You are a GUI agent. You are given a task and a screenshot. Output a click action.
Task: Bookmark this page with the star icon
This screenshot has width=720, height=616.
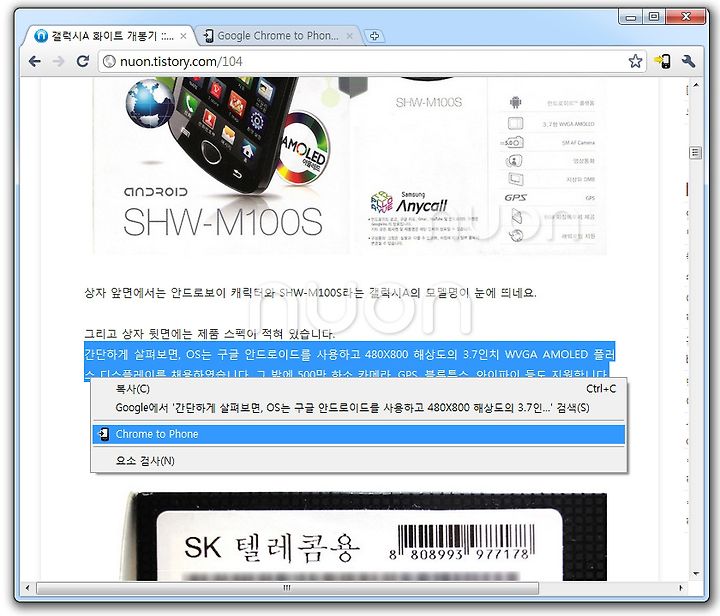[x=635, y=61]
